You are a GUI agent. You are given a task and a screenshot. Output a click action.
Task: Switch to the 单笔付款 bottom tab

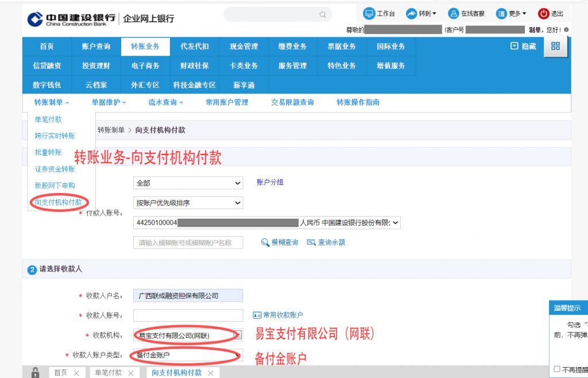point(109,373)
